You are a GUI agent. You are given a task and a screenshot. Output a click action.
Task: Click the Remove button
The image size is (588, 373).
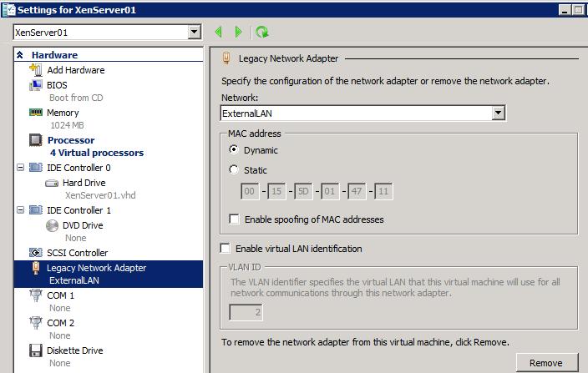547,362
